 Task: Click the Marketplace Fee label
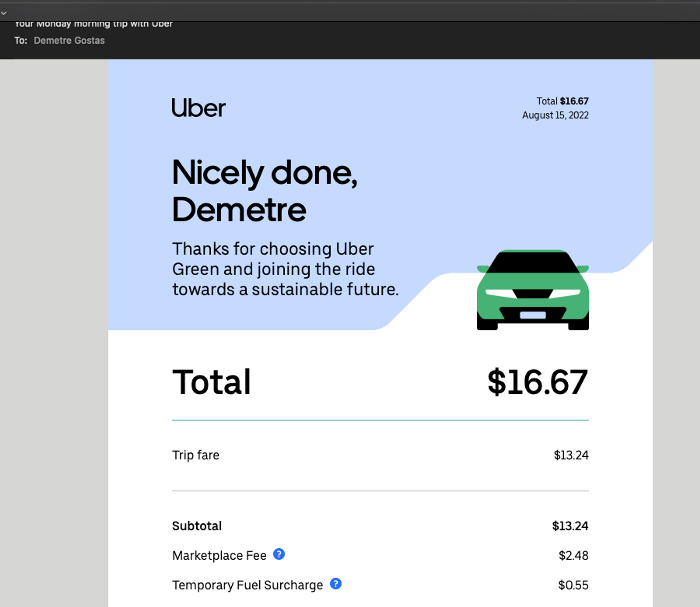coord(219,556)
